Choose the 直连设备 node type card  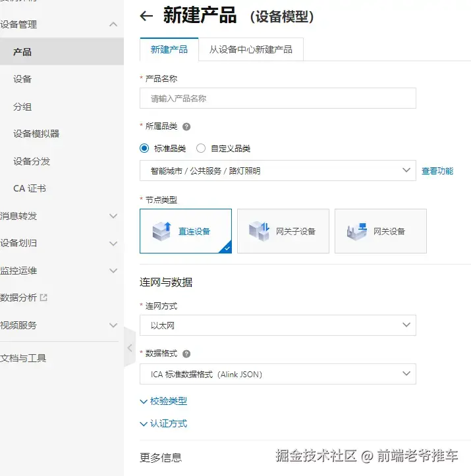tap(186, 231)
